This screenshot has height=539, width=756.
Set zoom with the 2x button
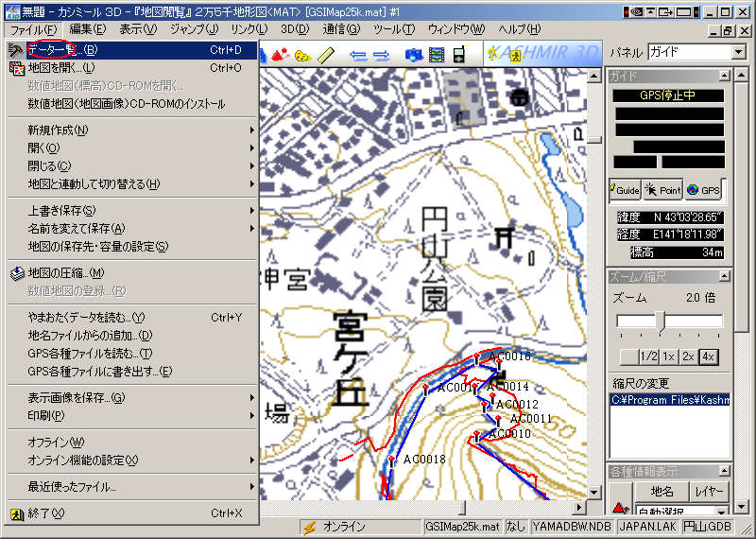click(x=688, y=357)
